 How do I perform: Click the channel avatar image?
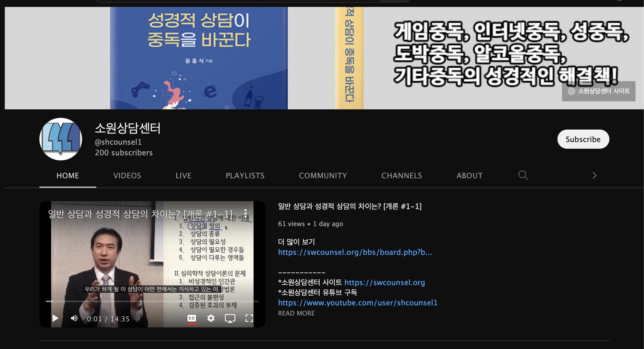(x=61, y=139)
